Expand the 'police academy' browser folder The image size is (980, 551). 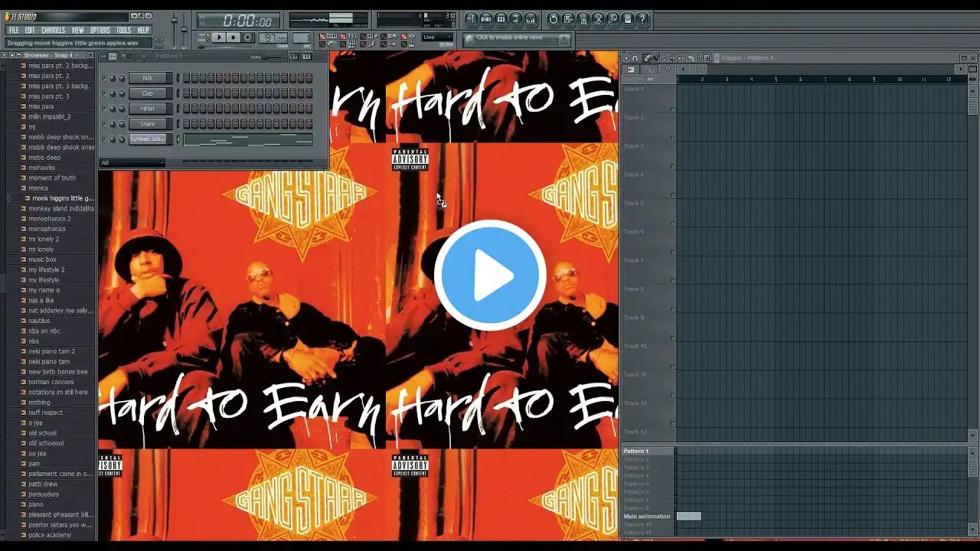coord(49,535)
